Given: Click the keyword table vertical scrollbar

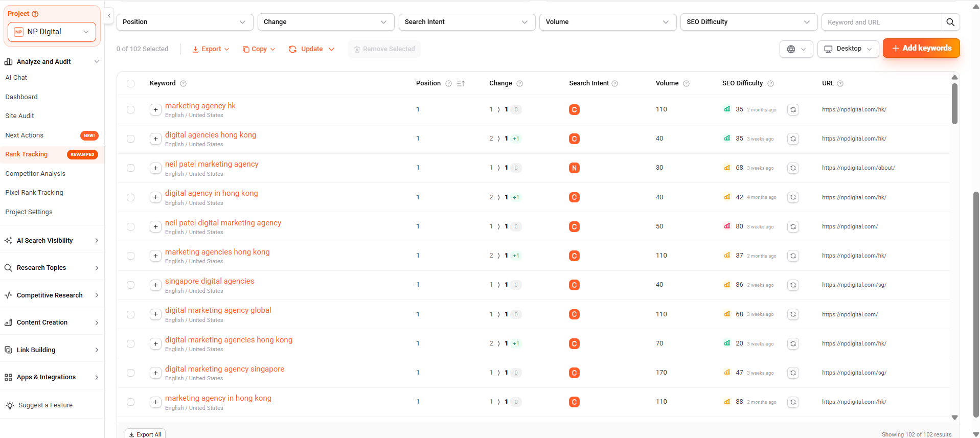Looking at the screenshot, I should [x=954, y=104].
